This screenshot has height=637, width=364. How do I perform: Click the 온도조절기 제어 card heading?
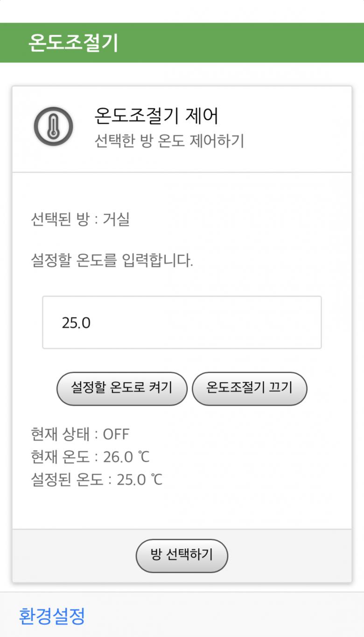click(x=156, y=116)
